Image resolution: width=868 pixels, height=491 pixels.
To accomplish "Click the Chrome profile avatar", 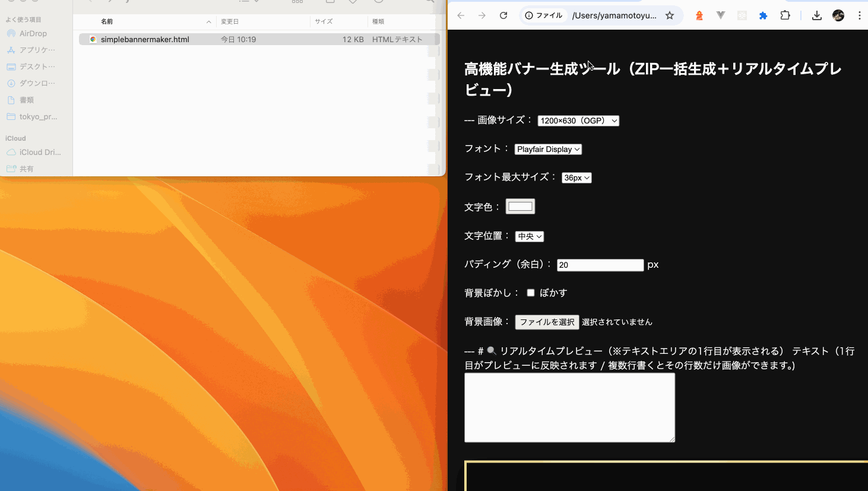I will pyautogui.click(x=838, y=15).
